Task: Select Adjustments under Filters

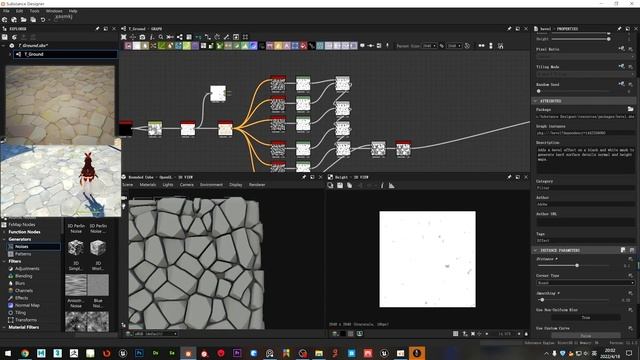Action: click(27, 269)
